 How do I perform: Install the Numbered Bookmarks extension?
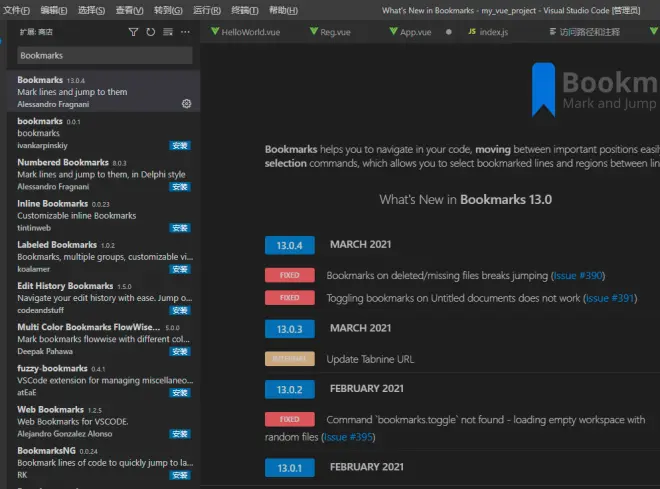[x=180, y=187]
